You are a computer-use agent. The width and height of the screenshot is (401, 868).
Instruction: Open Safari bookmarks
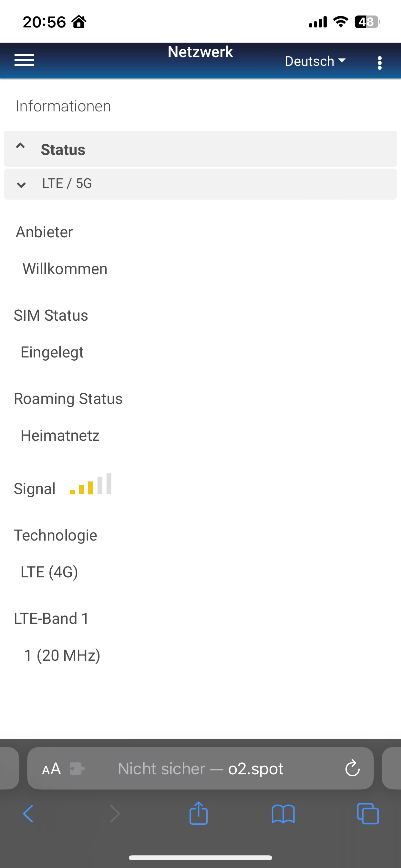pyautogui.click(x=283, y=814)
